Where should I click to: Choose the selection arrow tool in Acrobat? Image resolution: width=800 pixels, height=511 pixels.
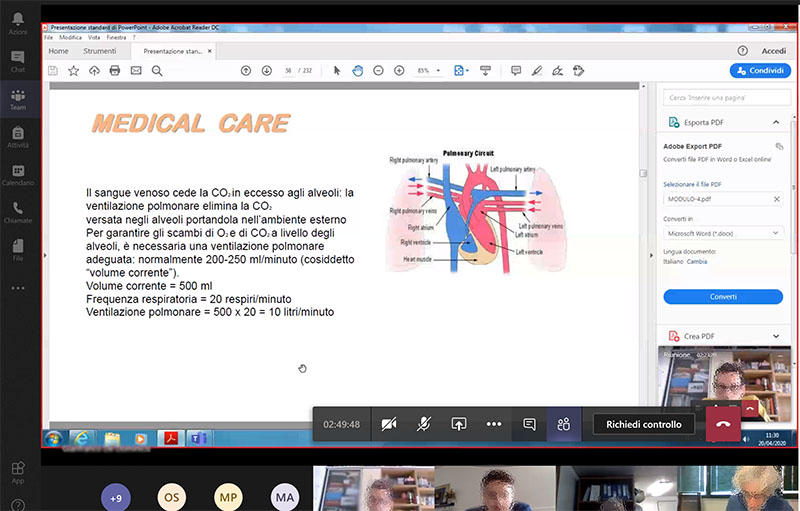[337, 71]
